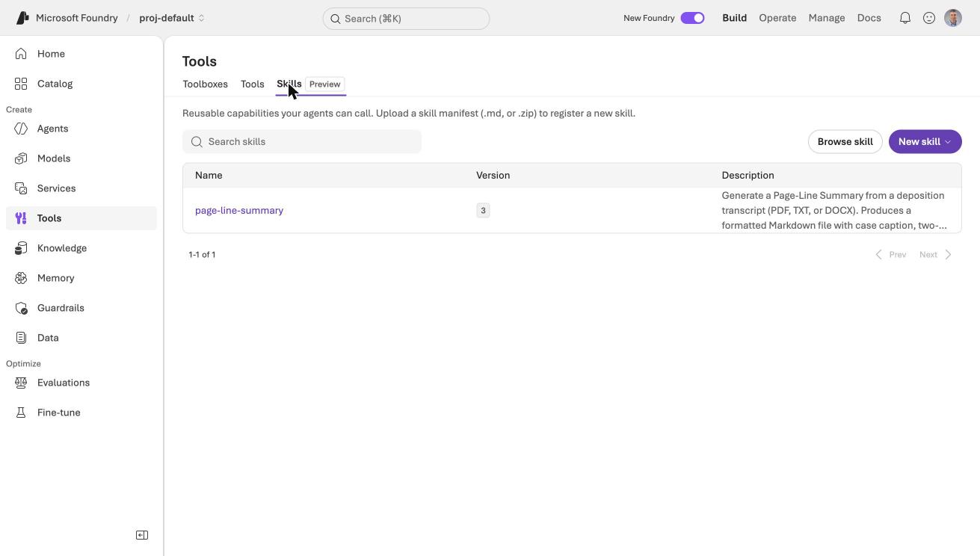Click the page-line-summary description text

pyautogui.click(x=834, y=210)
